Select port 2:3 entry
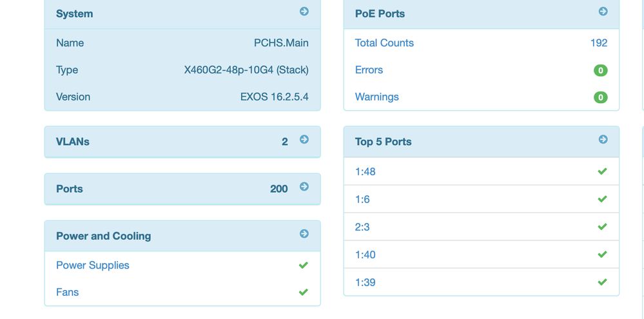Viewport: 644px width, 319px height. (x=362, y=227)
